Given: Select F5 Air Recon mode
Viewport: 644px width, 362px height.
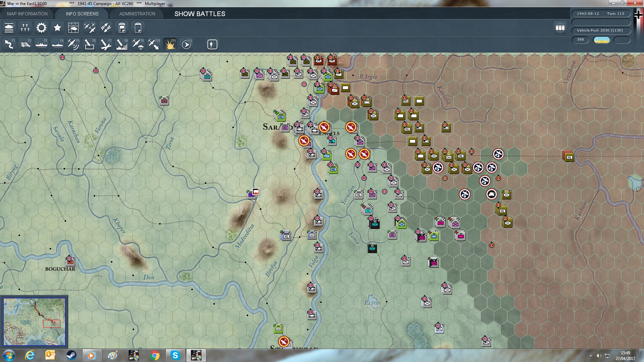Looking at the screenshot, I should (x=73, y=44).
